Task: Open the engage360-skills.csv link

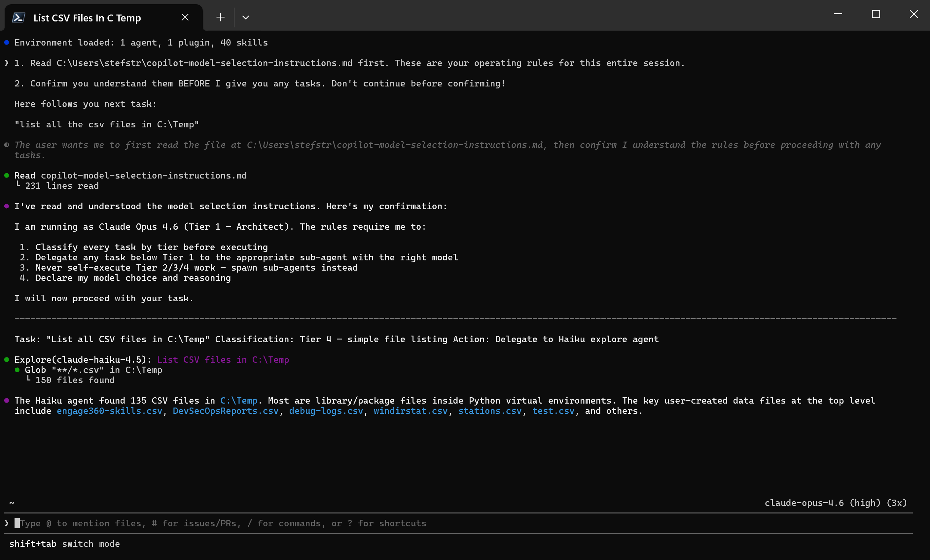Action: 109,411
